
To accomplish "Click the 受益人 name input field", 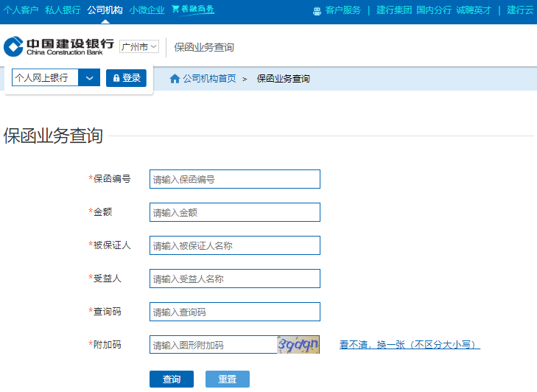I will tap(234, 279).
